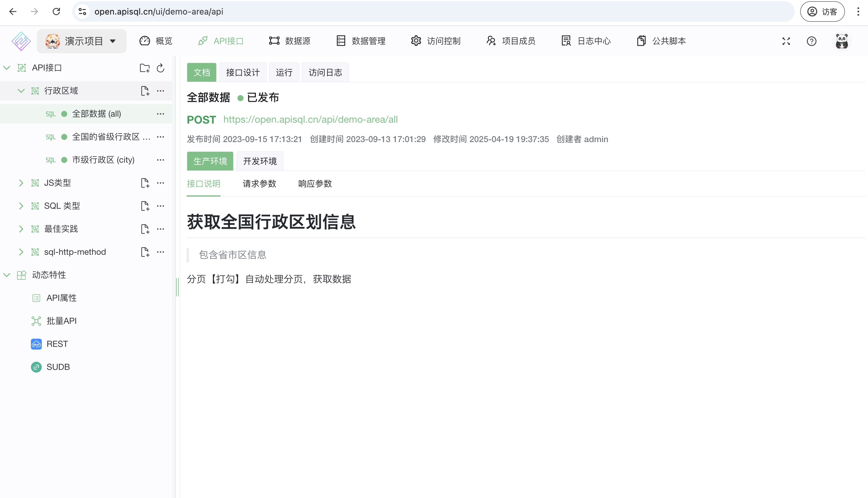
Task: Switch to the 开发环境 environment
Action: (259, 161)
